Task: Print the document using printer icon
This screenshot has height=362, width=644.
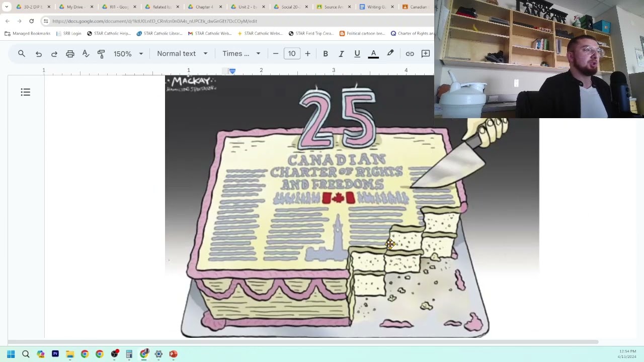Action: point(70,54)
